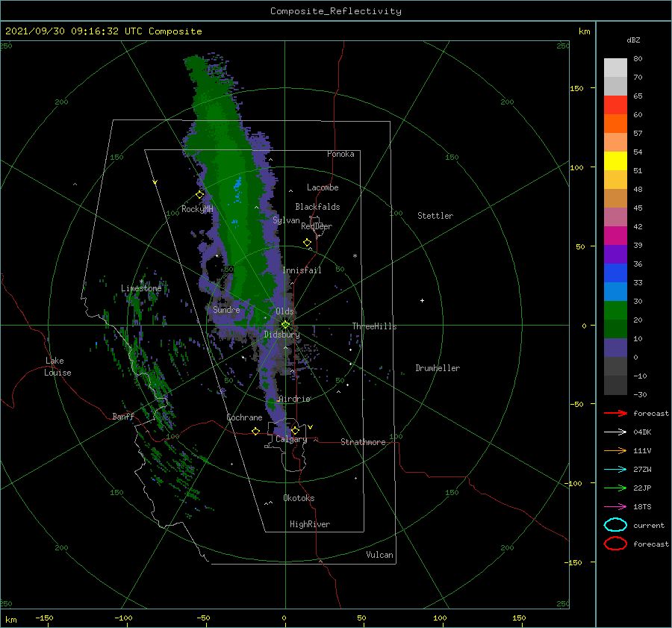Pick the slate purple 0–10 dBZ swatch
Image resolution: width=672 pixels, height=628 pixels.
click(x=615, y=348)
